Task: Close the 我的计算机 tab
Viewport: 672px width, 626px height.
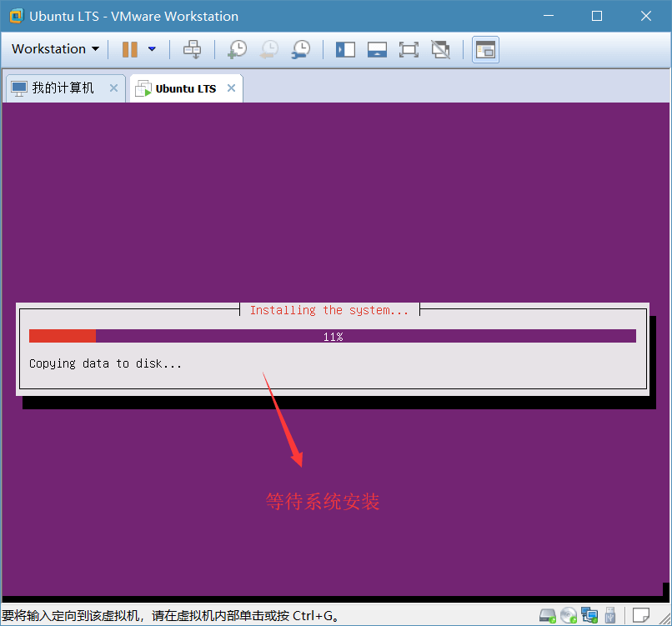Action: click(114, 88)
